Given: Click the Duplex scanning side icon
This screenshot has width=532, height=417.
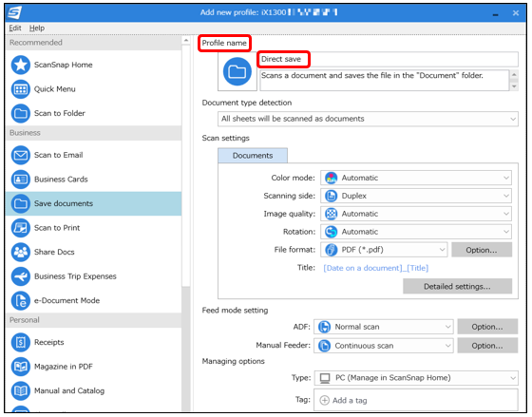Looking at the screenshot, I should coord(332,196).
